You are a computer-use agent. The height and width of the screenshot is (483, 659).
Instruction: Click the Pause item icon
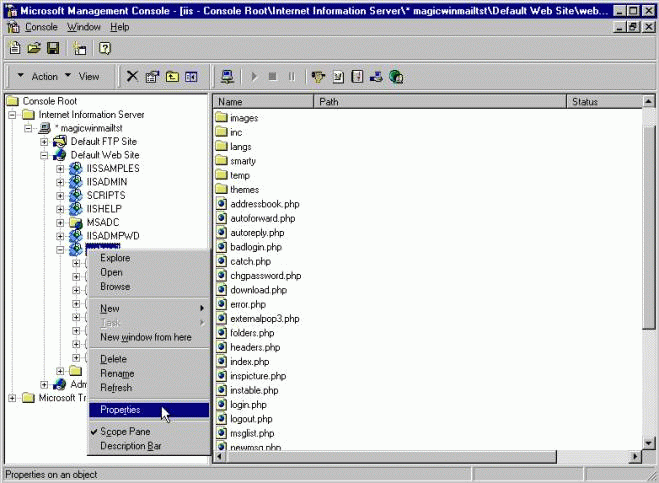pos(291,77)
